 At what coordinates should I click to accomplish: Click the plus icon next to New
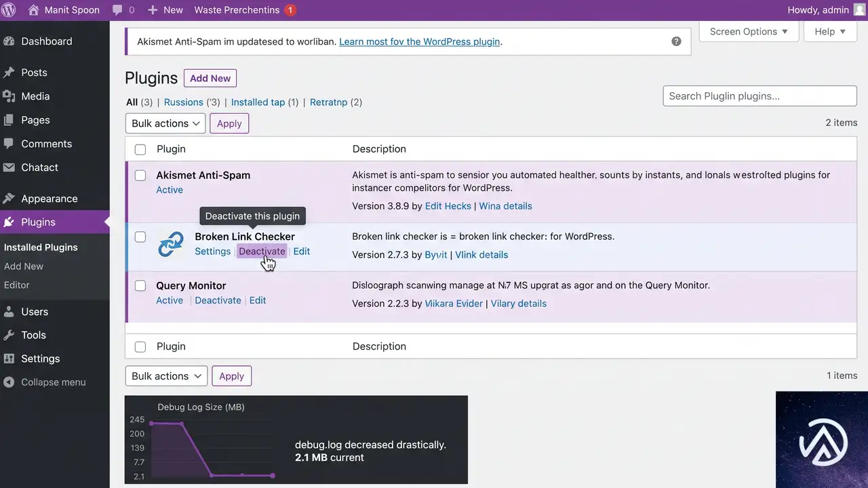(x=153, y=10)
